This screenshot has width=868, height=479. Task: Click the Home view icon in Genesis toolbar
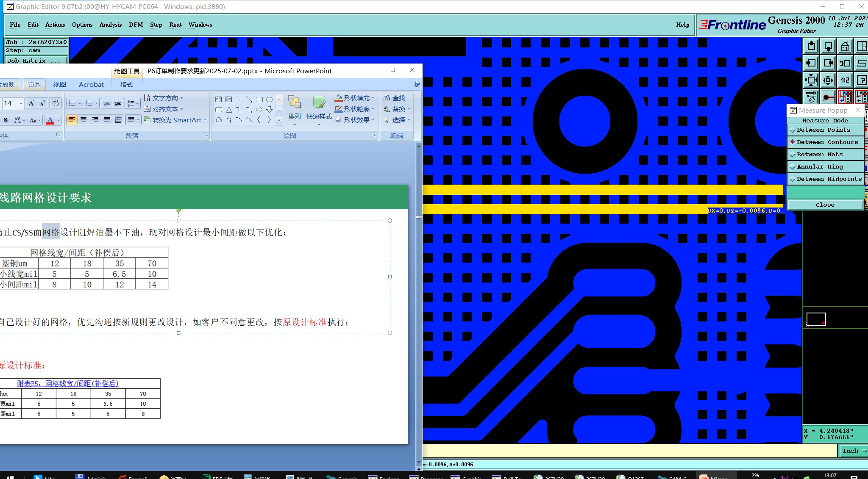[x=845, y=46]
